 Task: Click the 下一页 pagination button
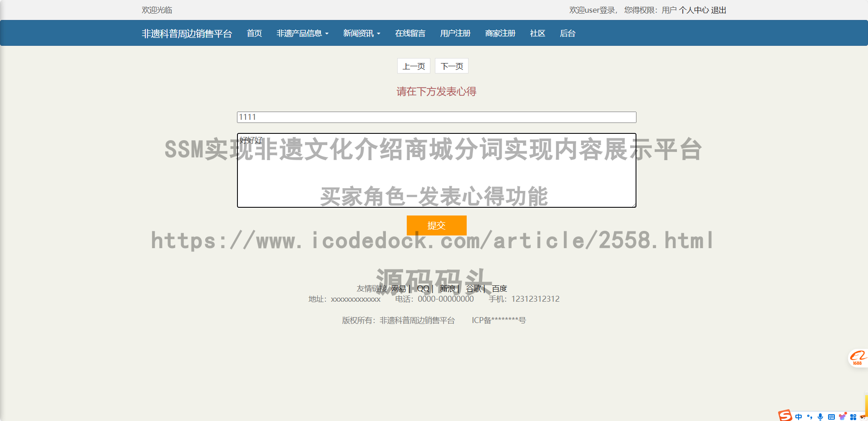click(451, 66)
